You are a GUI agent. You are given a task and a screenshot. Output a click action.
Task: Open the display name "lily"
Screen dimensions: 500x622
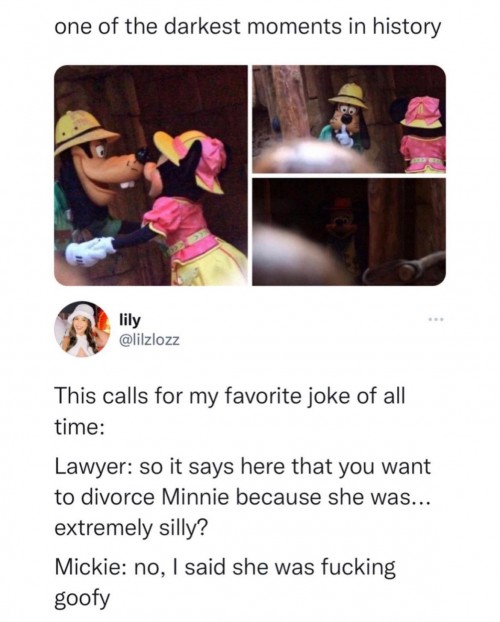coord(130,320)
